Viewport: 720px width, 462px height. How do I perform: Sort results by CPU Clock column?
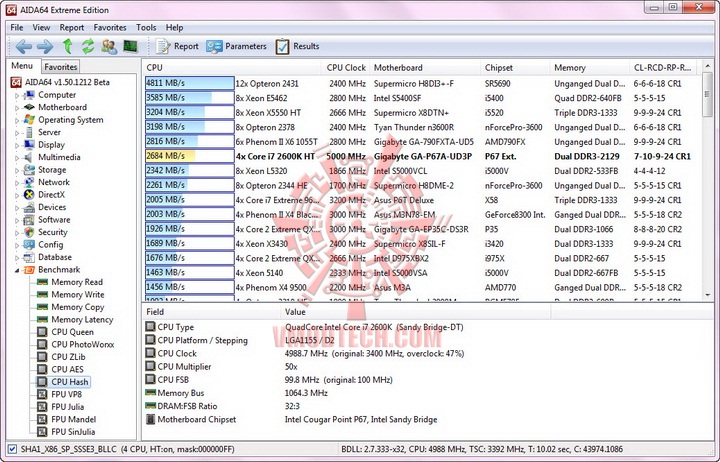[345, 68]
